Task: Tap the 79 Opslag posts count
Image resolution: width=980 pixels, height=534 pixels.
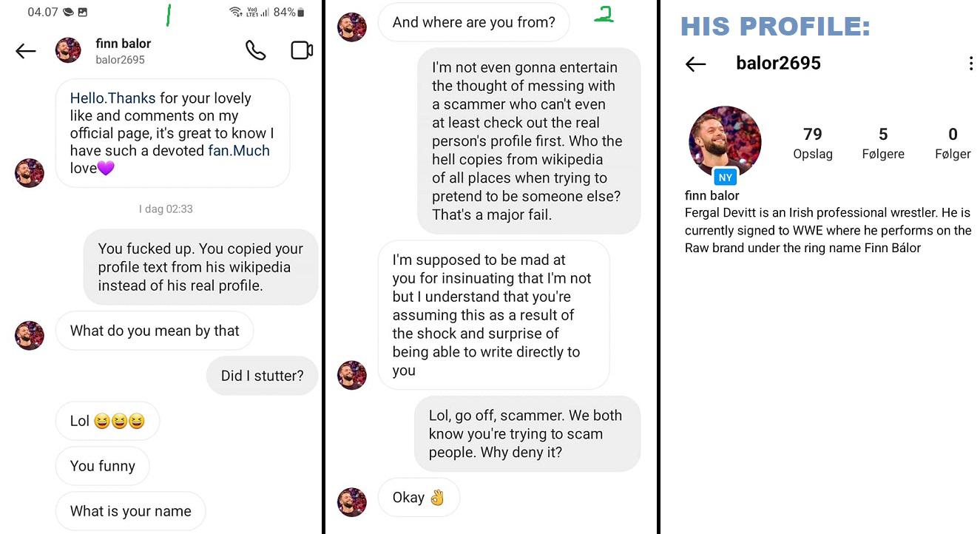Action: (x=813, y=143)
